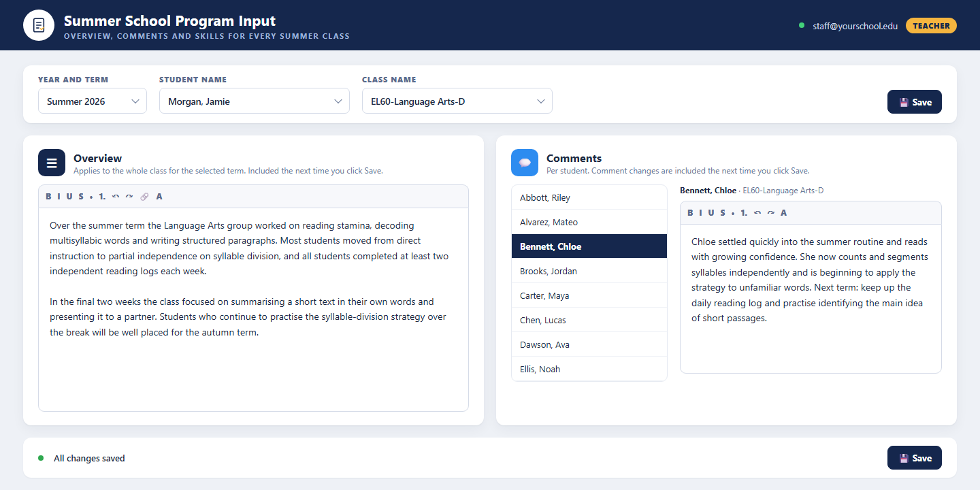Toggle Strikethrough in the Comments editor toolbar
The image size is (980, 490).
coord(723,213)
